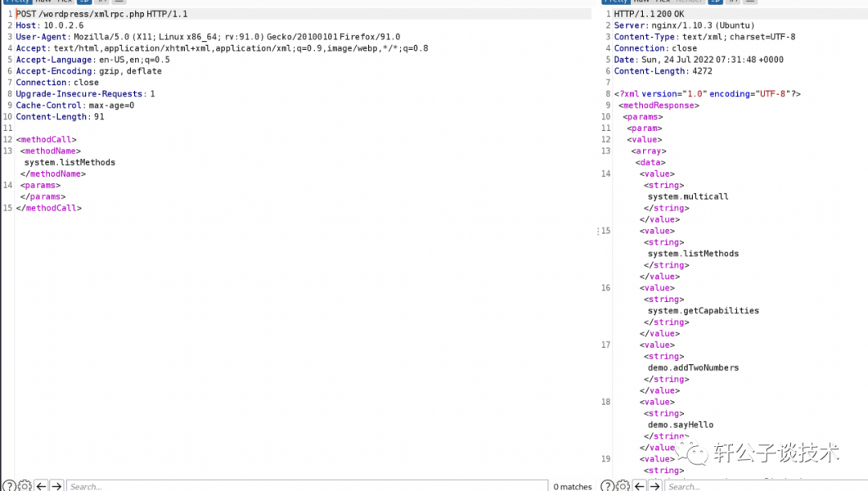Viewport: 868px width, 491px height.
Task: Click demo.sayHello in the response
Action: click(x=681, y=424)
